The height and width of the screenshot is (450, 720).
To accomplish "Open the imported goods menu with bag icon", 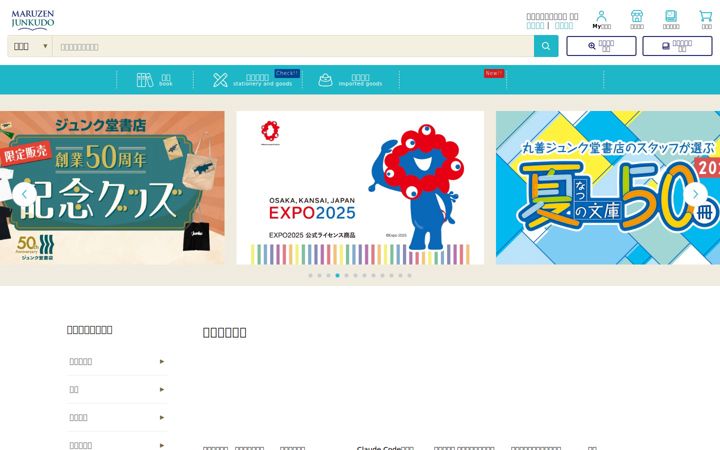I will pos(351,80).
